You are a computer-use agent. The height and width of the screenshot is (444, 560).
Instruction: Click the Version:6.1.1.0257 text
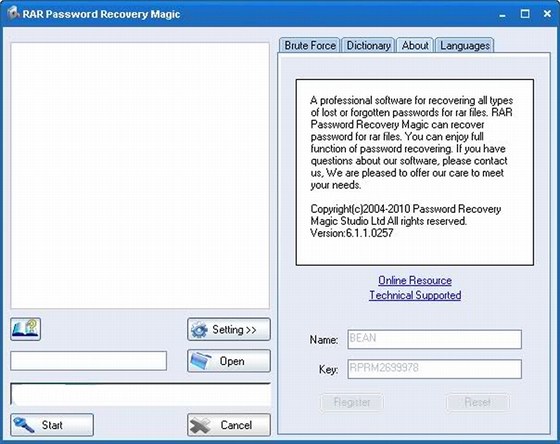[x=352, y=233]
